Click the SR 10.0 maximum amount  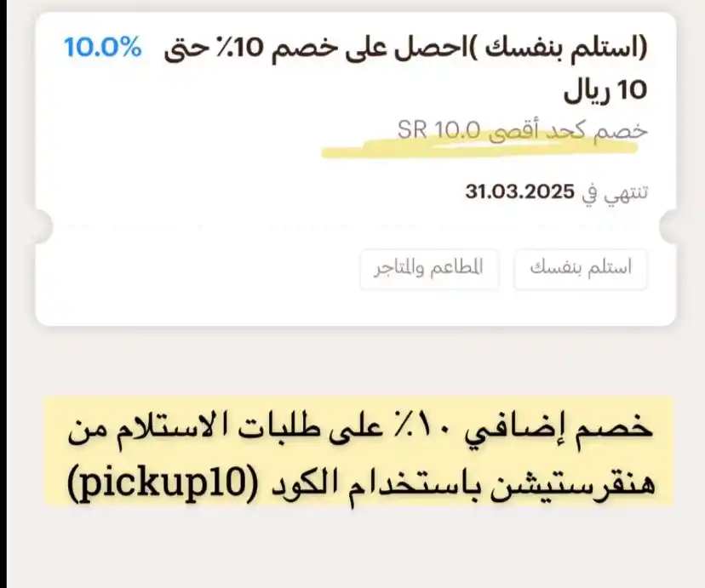tap(438, 131)
